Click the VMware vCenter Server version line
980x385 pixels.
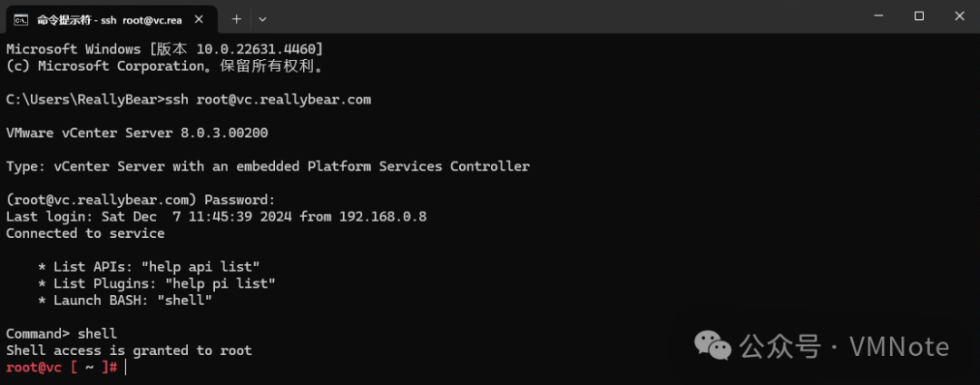[136, 133]
